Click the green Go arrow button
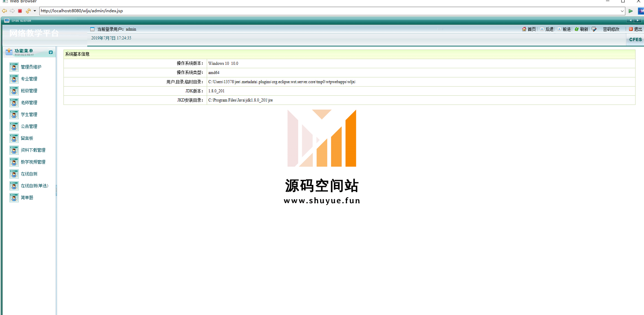This screenshot has width=644, height=315. point(630,11)
